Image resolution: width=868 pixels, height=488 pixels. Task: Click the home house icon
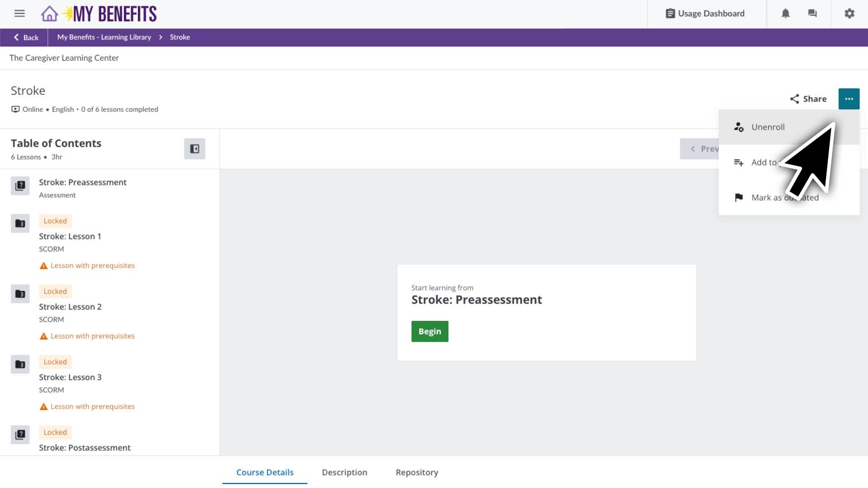click(x=49, y=14)
